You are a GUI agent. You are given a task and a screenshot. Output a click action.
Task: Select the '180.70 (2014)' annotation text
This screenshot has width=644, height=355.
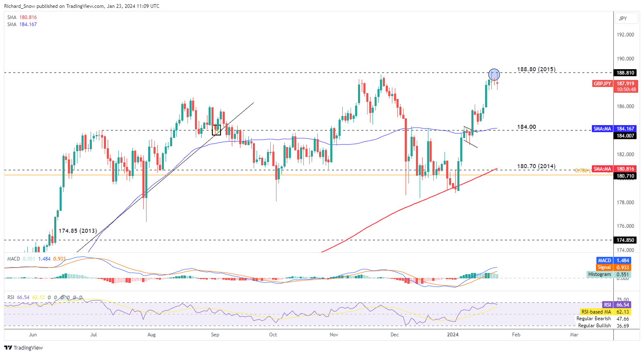[536, 167]
